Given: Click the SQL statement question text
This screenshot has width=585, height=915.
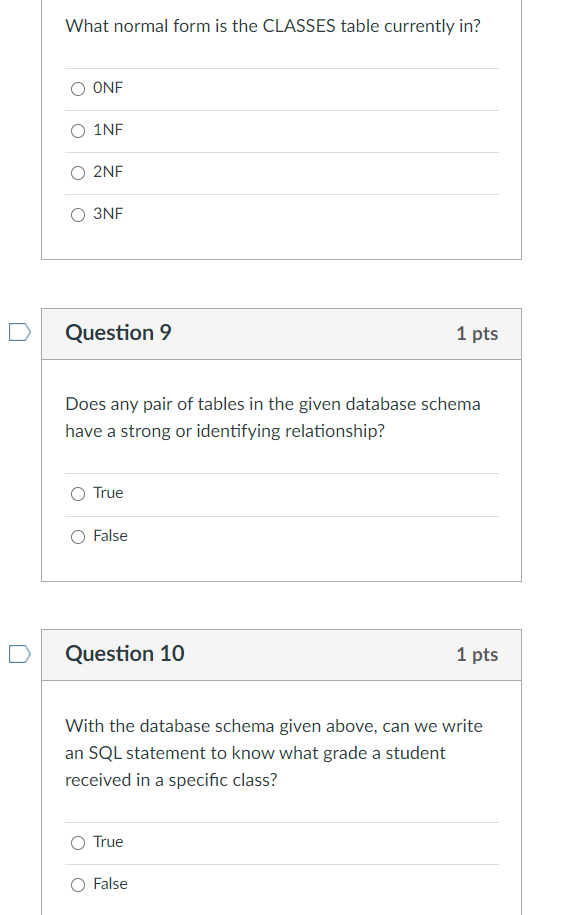Looking at the screenshot, I should pyautogui.click(x=273, y=752).
